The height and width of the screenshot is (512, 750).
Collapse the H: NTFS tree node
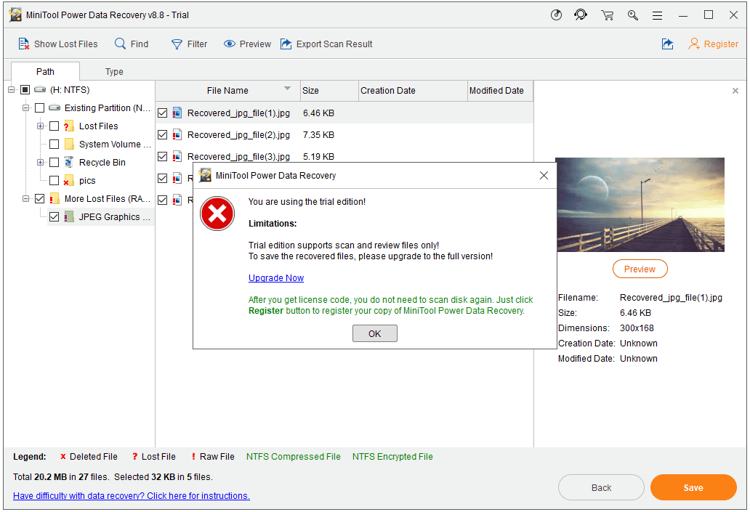pos(11,89)
